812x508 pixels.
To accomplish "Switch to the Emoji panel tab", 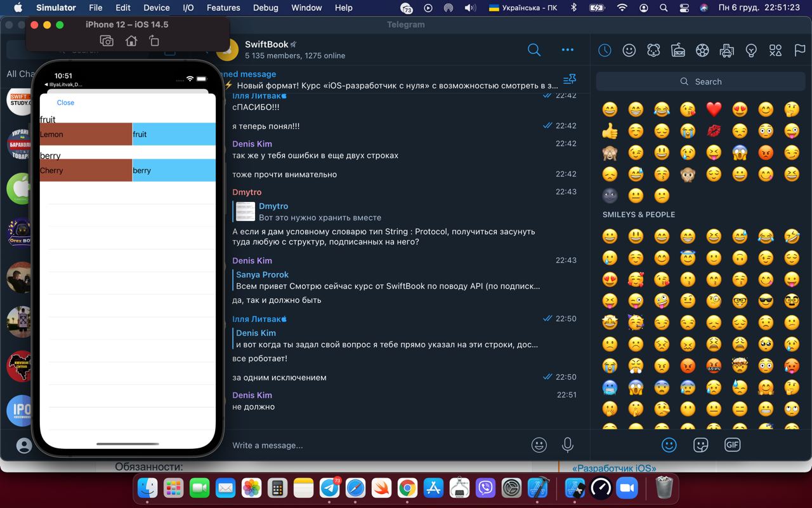I will coord(669,445).
